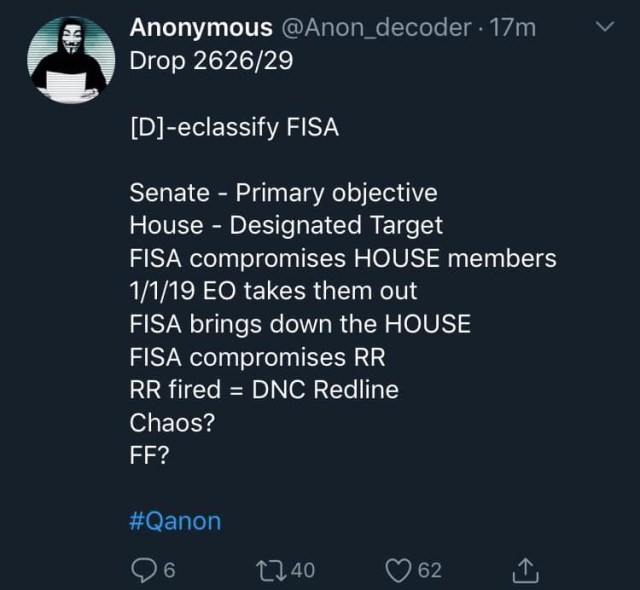The height and width of the screenshot is (590, 640).
Task: Like the tweet with the heart icon
Action: coord(400,570)
